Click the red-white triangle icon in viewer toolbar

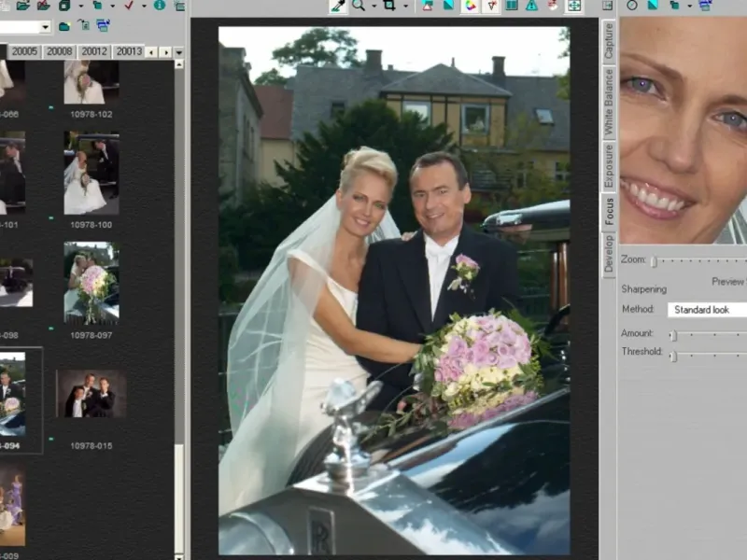tap(428, 6)
